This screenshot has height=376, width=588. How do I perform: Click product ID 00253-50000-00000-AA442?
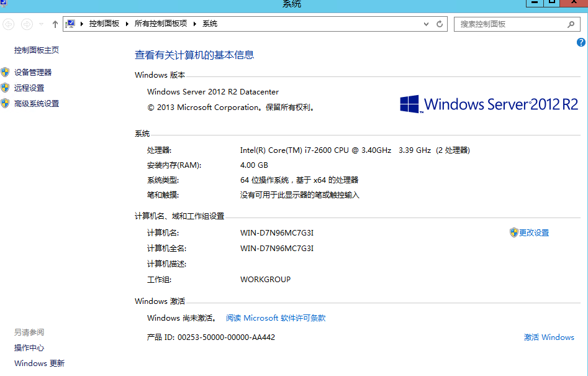pyautogui.click(x=226, y=337)
